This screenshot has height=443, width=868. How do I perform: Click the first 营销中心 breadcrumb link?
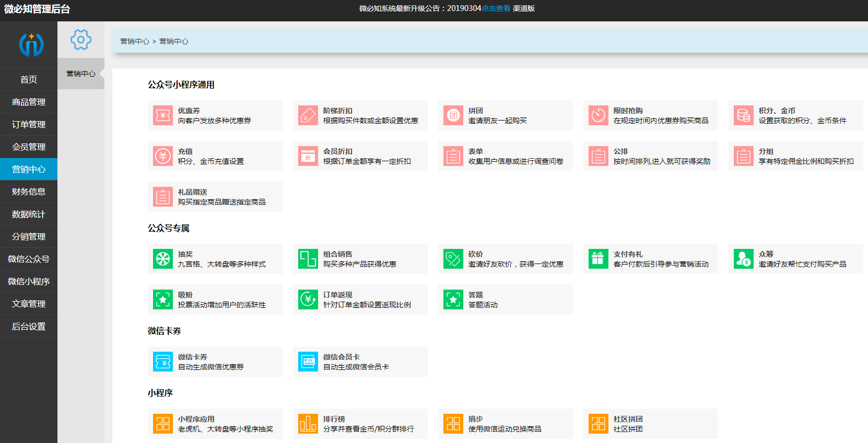pos(135,41)
